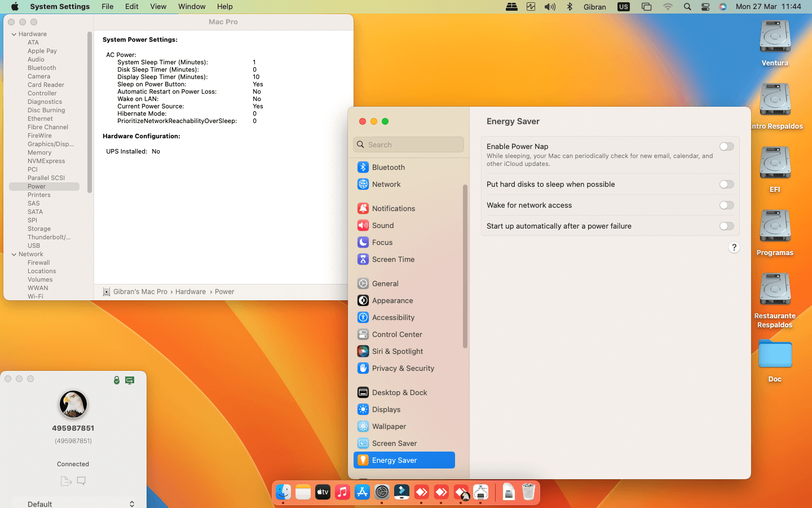Click the Energy Saver help button

click(734, 248)
